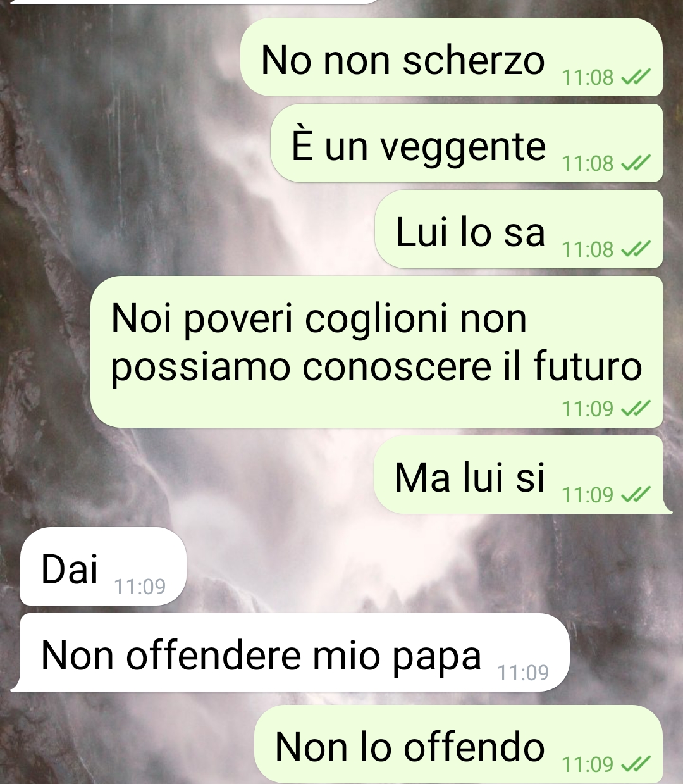Tap the 11:08 timestamp on "No non scherzo"

pos(588,77)
